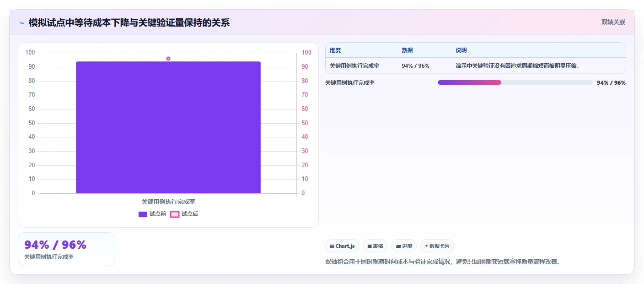Image resolution: width=644 pixels, height=284 pixels.
Task: Click the pink 试点后 data point
Action: [x=168, y=59]
